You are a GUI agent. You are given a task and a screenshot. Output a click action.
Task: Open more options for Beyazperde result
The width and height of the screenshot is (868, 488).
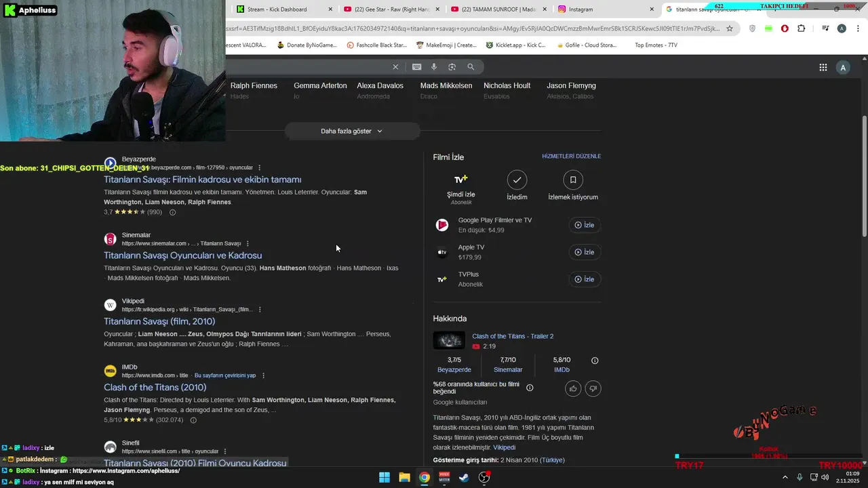point(259,167)
